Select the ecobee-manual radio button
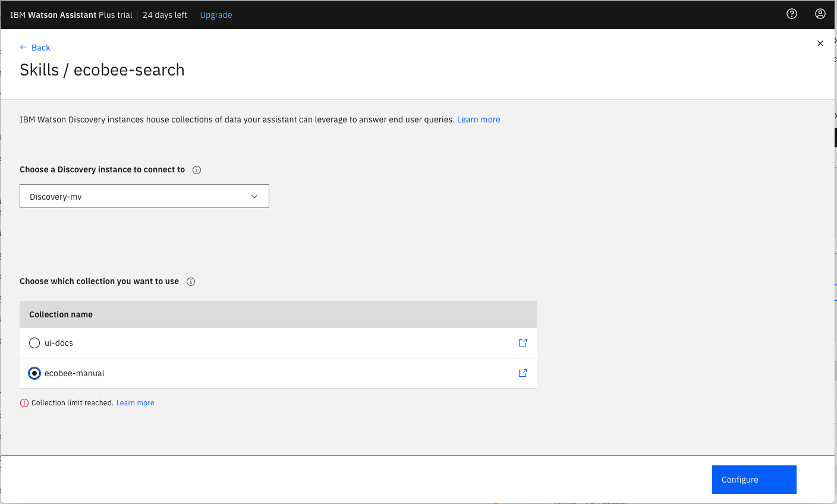 [34, 373]
